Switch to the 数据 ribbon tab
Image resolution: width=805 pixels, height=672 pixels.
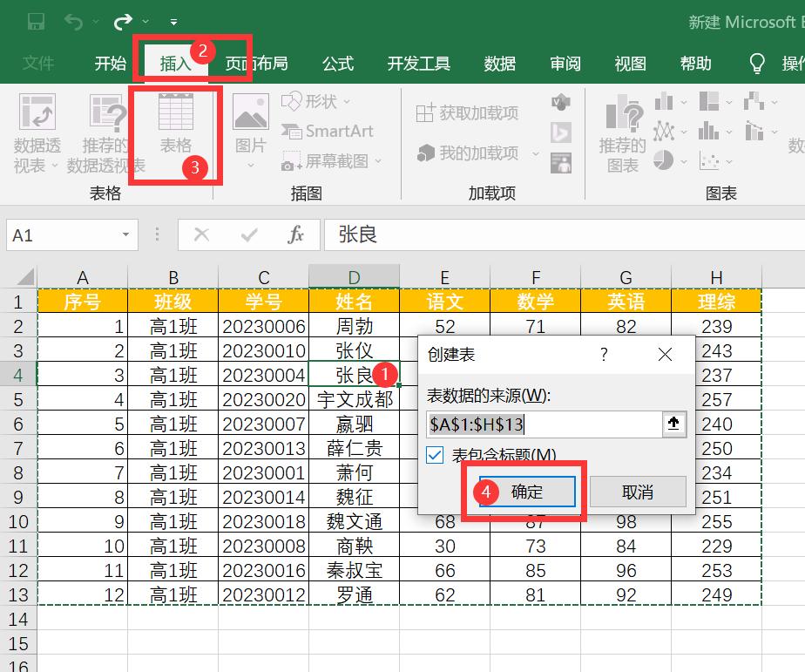tap(499, 64)
